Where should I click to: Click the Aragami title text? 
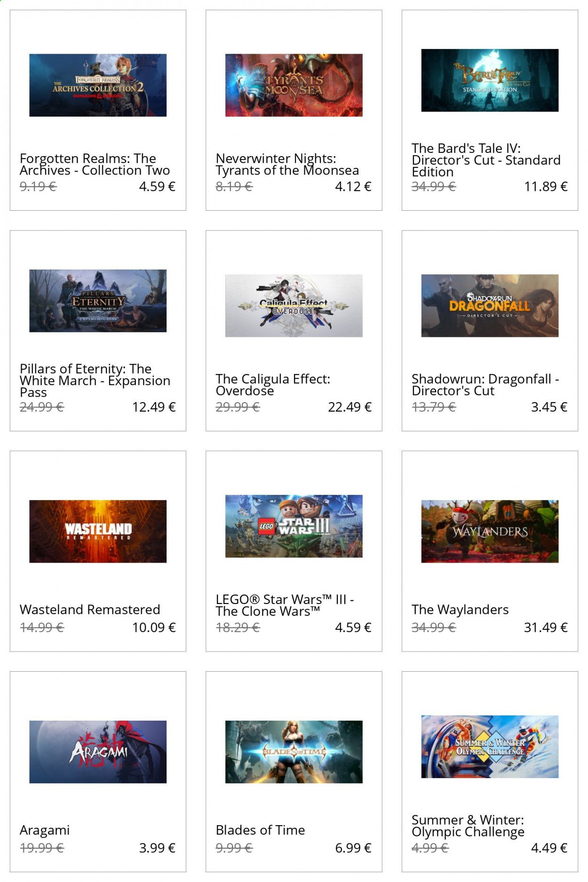tap(45, 830)
